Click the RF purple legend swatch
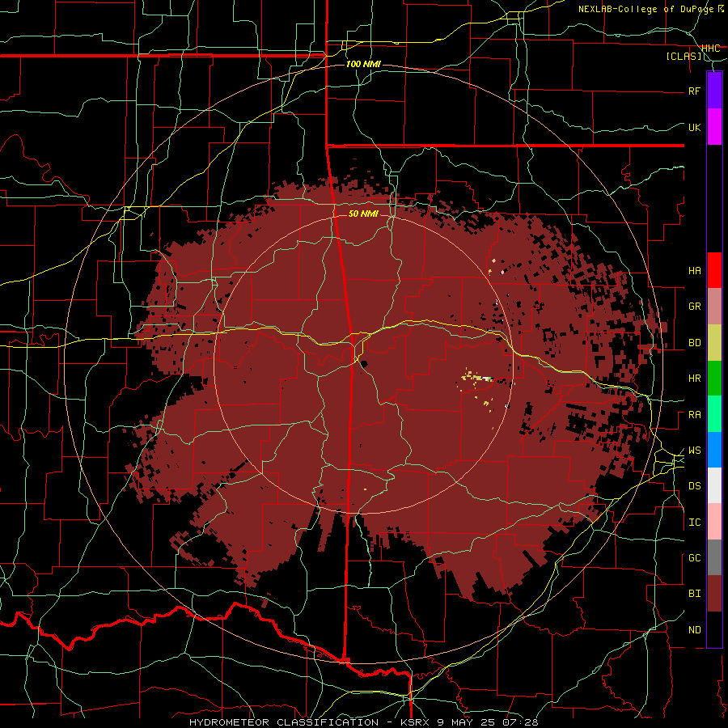Viewport: 728px width, 728px height. (x=714, y=91)
